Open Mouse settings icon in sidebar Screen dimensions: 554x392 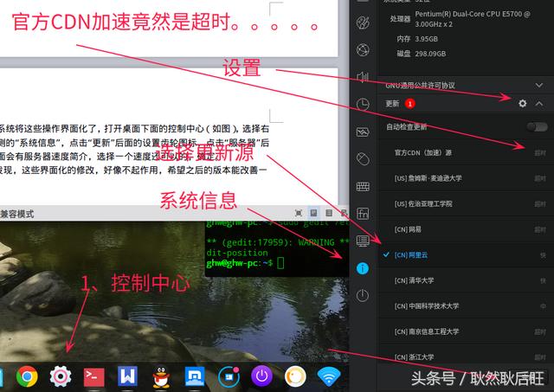pos(363,159)
